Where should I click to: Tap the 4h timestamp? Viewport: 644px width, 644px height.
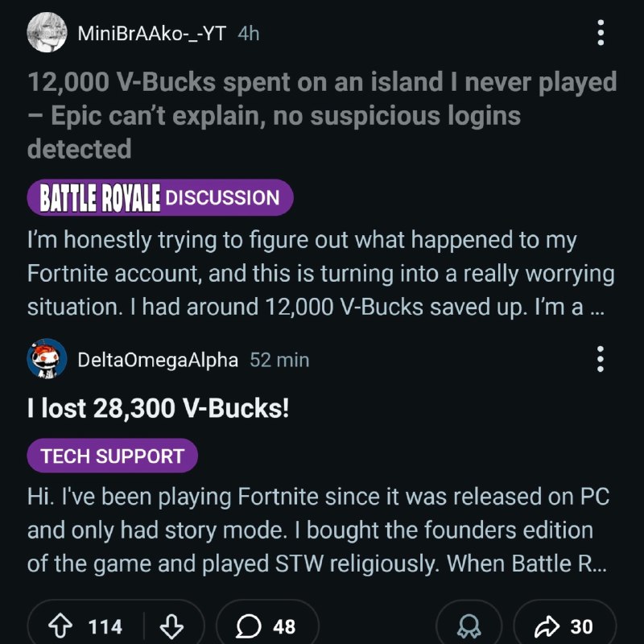click(250, 33)
